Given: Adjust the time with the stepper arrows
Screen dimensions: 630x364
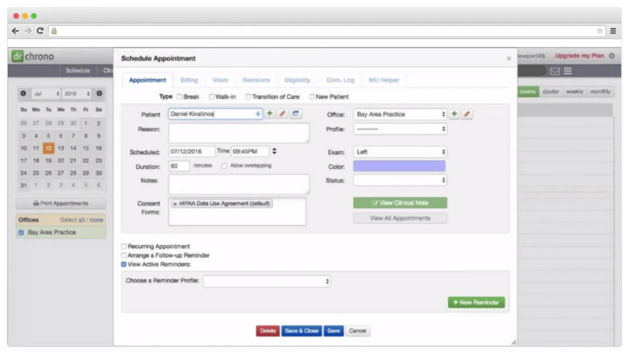Looking at the screenshot, I should 274,152.
